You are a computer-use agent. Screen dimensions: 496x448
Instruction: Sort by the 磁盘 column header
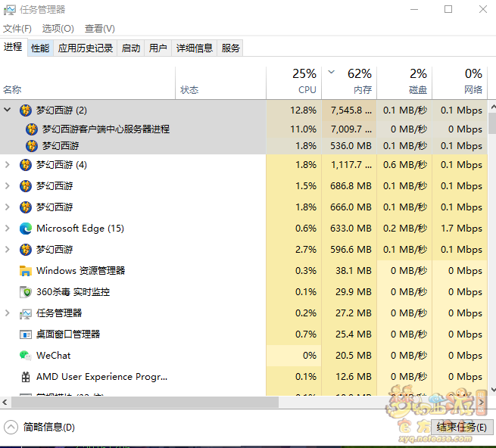[404, 83]
